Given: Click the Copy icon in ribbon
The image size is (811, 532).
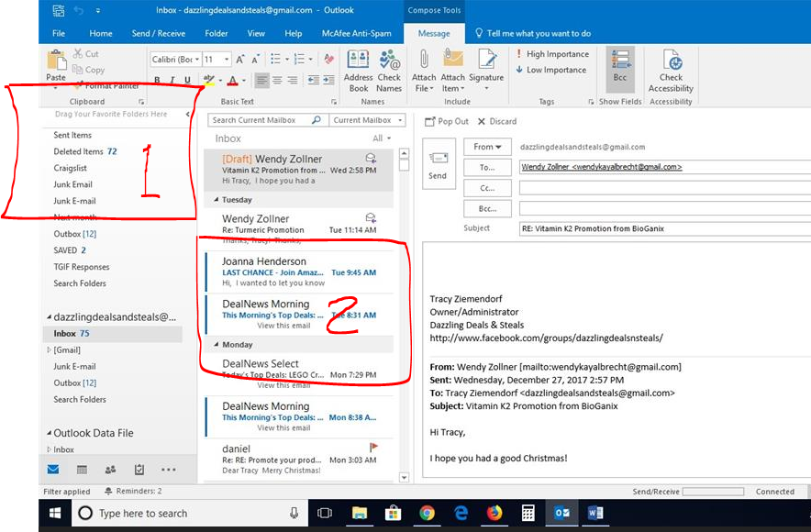Looking at the screenshot, I should point(78,70).
